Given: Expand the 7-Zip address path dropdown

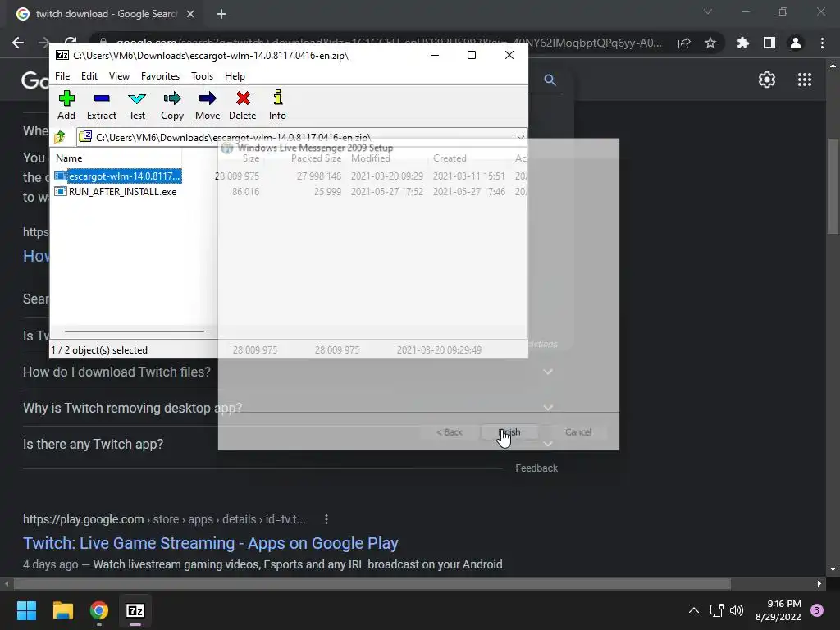Looking at the screenshot, I should tap(520, 137).
